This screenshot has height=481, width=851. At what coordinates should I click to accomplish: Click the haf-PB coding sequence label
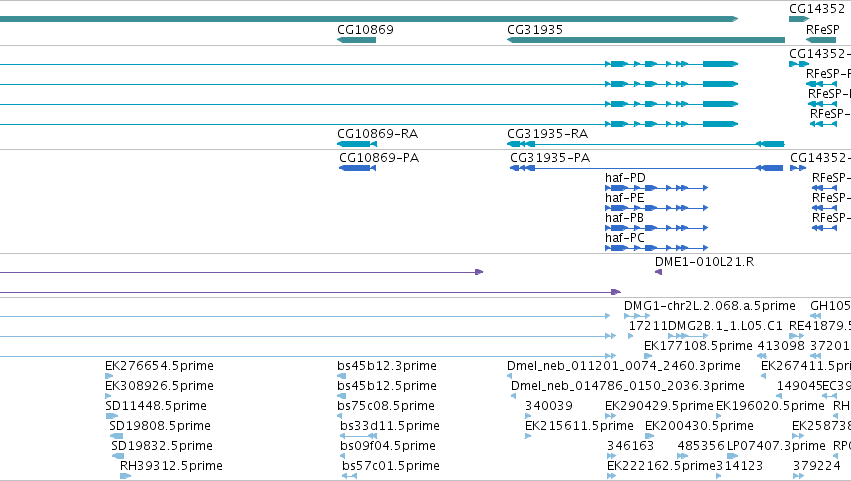pos(624,218)
